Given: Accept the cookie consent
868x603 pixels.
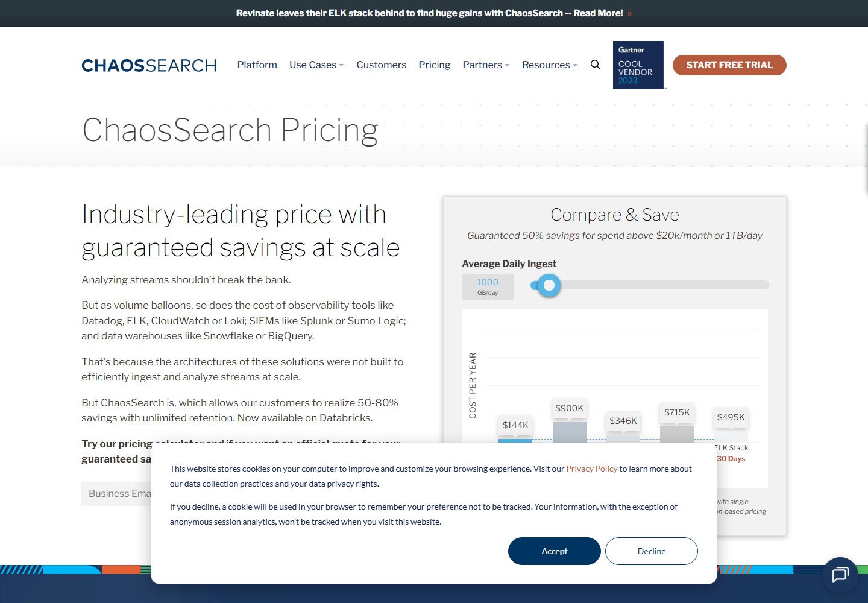Looking at the screenshot, I should click(555, 551).
